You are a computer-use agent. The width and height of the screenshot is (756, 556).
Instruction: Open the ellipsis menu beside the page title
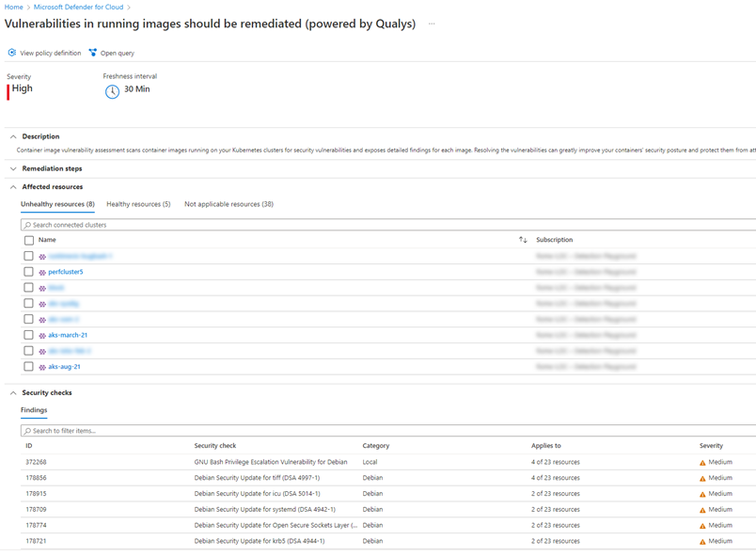tap(432, 24)
